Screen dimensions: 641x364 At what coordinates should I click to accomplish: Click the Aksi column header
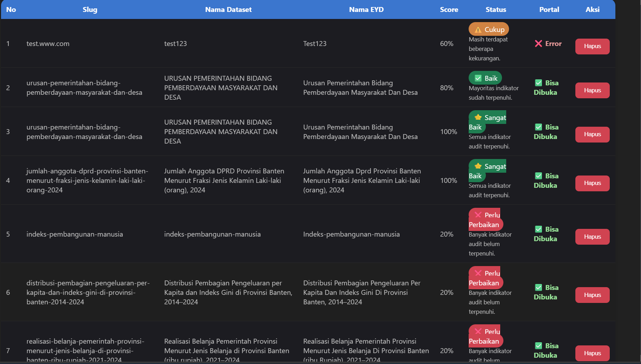point(592,9)
